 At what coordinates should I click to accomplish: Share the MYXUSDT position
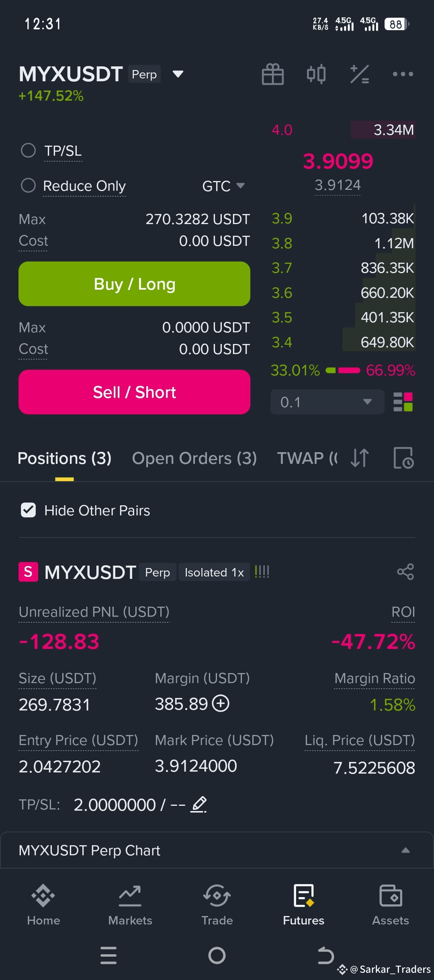click(405, 572)
